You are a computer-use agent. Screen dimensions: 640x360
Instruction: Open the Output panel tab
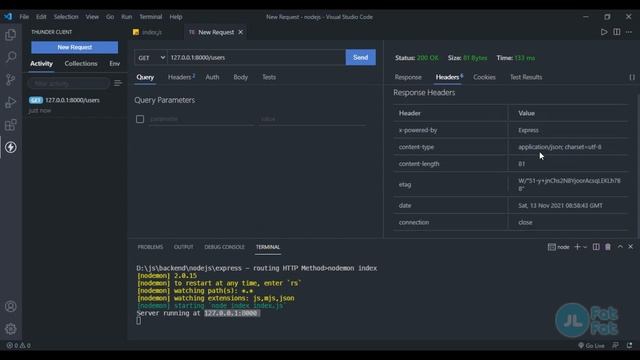point(183,247)
